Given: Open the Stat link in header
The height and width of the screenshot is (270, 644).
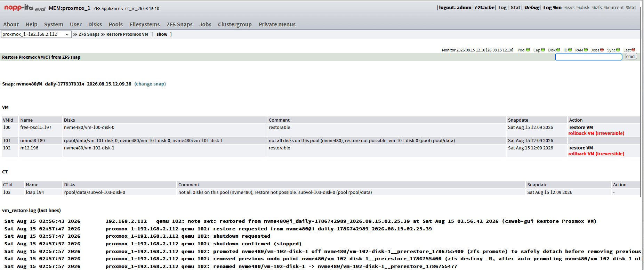Looking at the screenshot, I should (x=515, y=7).
